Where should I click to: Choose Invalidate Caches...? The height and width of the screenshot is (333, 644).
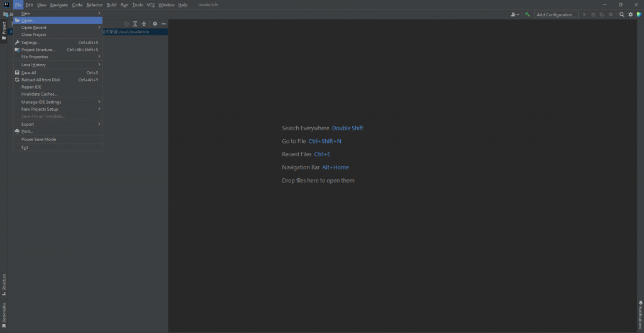tap(58, 94)
